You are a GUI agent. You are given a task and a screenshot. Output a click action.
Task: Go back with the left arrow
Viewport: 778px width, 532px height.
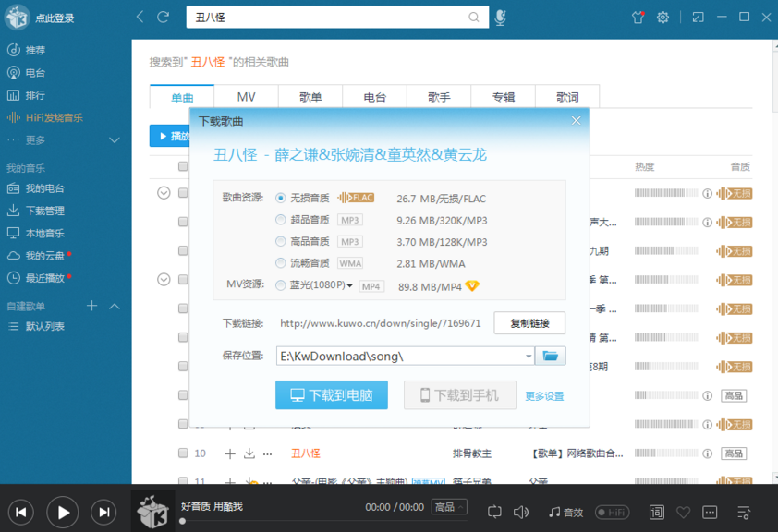tap(140, 17)
